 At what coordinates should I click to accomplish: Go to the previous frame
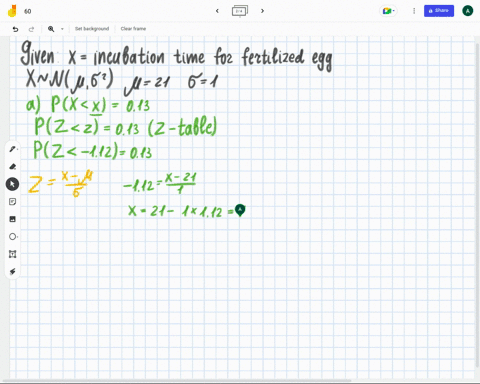(217, 11)
